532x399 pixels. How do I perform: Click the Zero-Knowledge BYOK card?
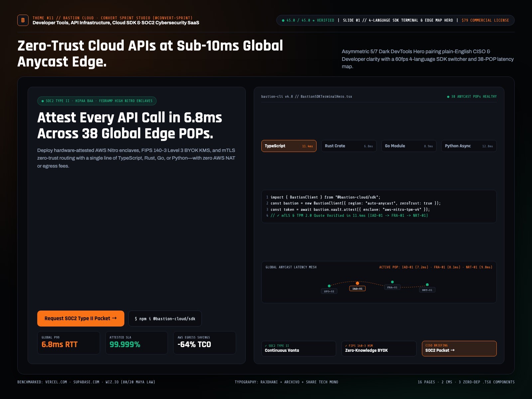379,348
